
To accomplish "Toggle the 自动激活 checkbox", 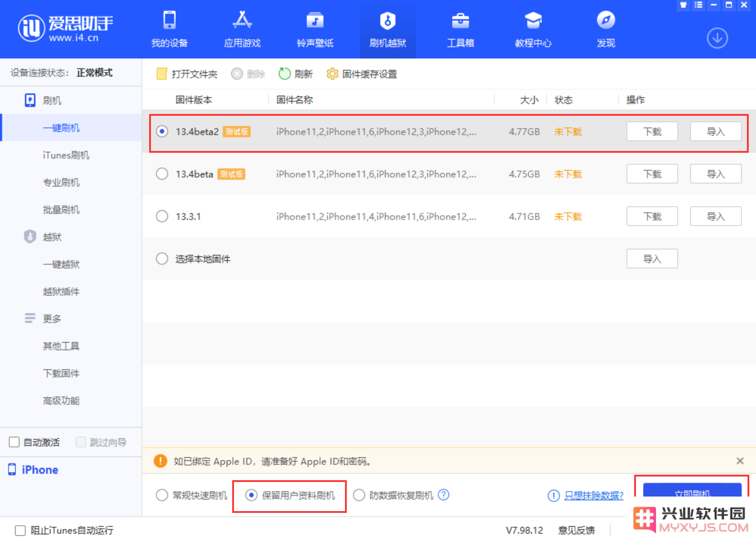I will coord(15,443).
